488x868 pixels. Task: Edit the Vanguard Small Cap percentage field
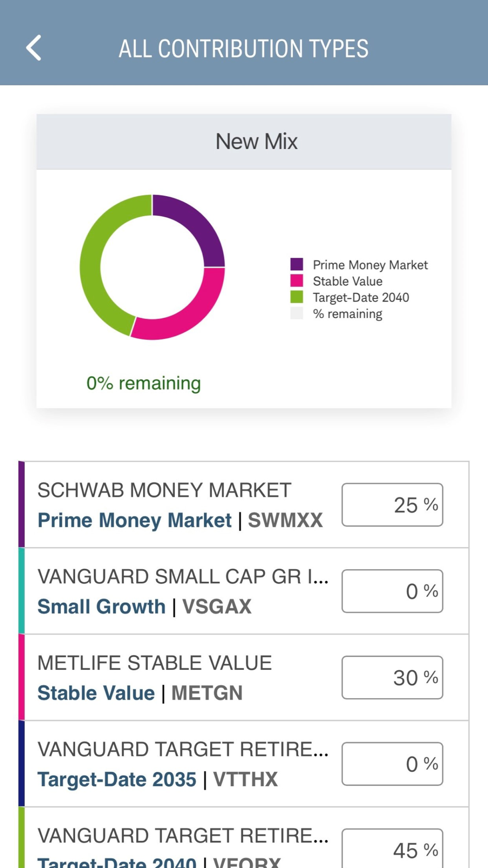coord(392,591)
